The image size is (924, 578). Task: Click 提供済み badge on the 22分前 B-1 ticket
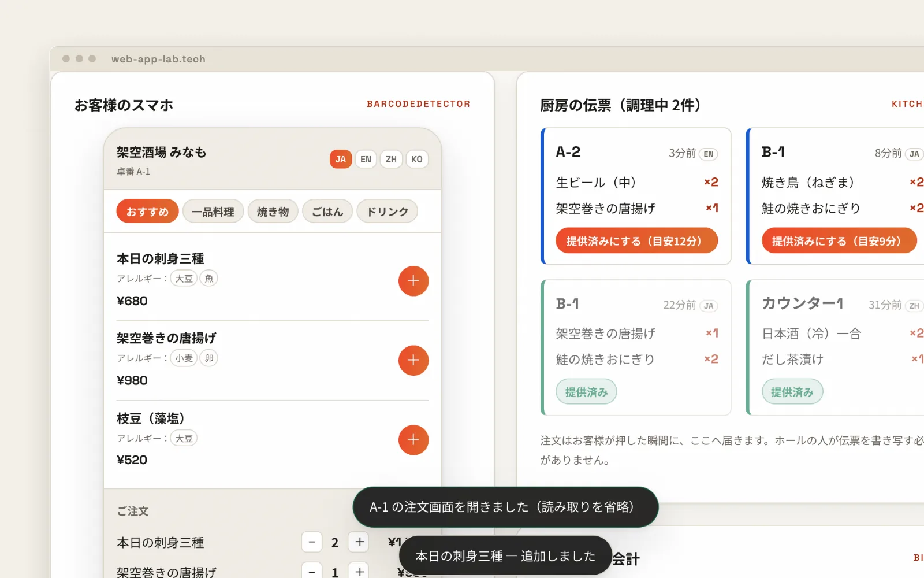(586, 392)
